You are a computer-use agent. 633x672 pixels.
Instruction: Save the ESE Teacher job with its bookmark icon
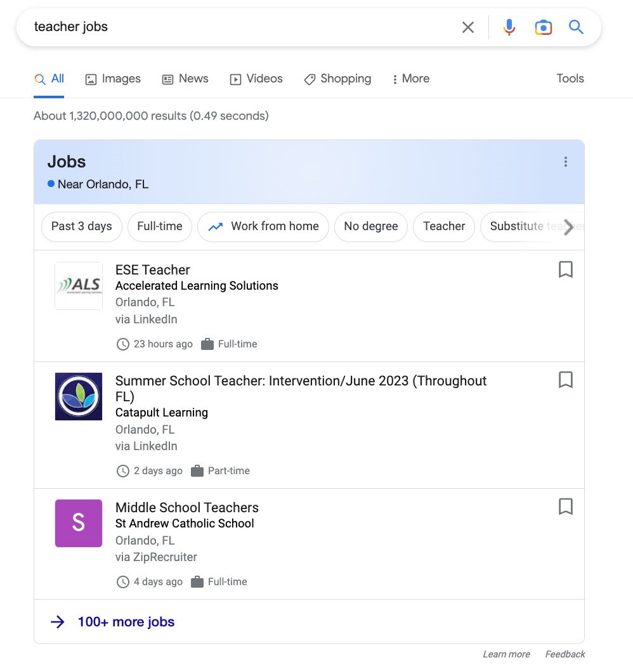coord(565,269)
